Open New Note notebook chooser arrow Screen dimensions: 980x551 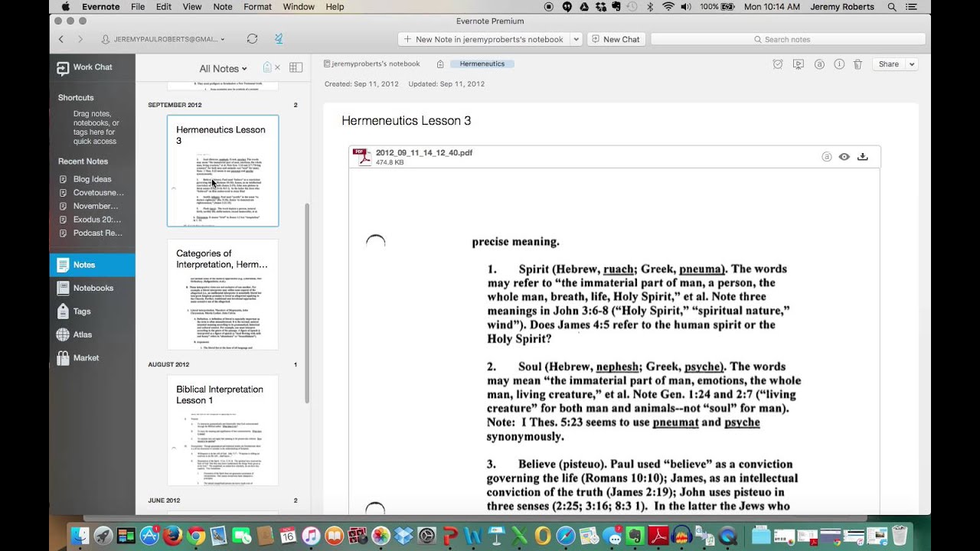coord(577,39)
